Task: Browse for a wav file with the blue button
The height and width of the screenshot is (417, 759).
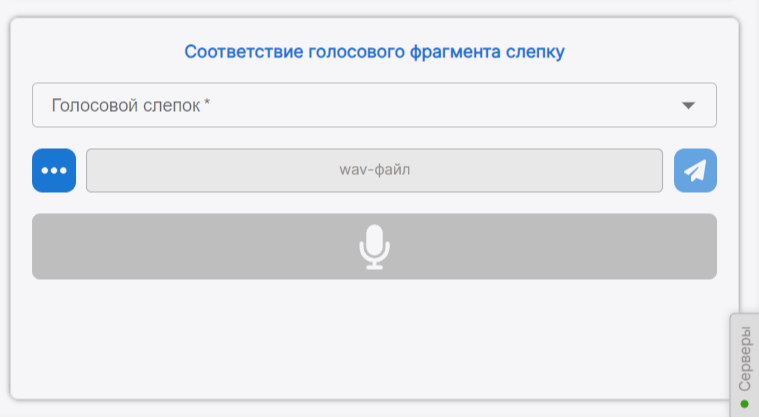Action: click(x=54, y=170)
